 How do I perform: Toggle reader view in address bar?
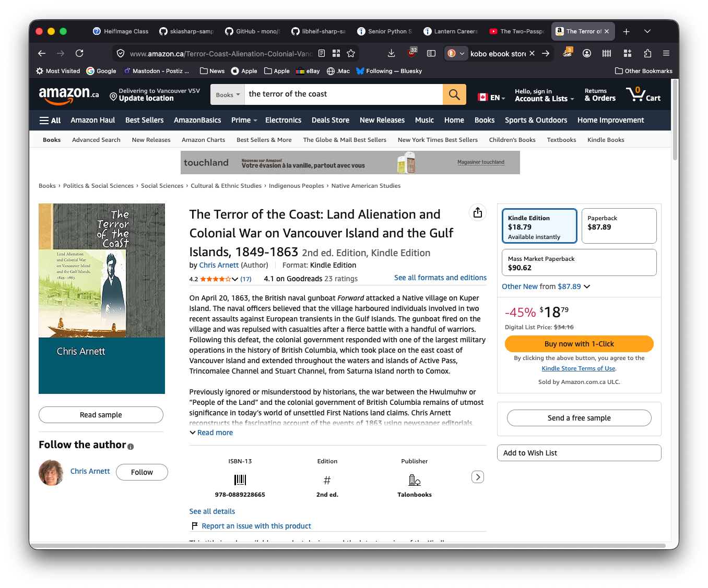coord(322,53)
